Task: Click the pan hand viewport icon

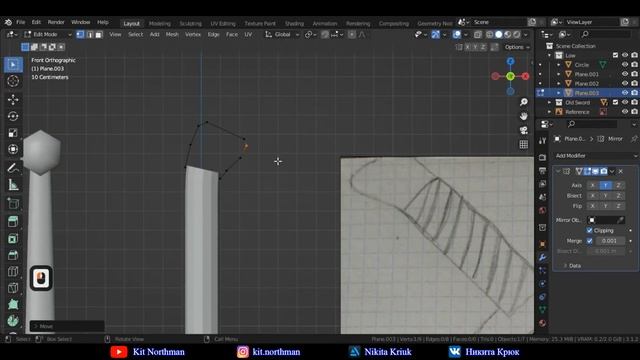Action: (x=524, y=116)
